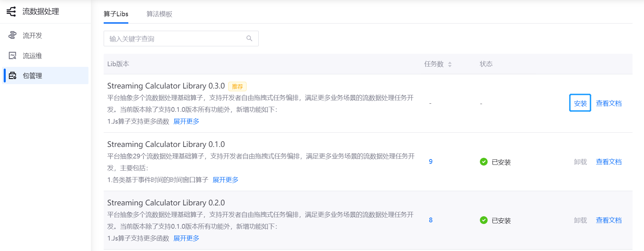644x251 pixels.
Task: Click the 流数据处理 header logo icon
Action: tap(11, 11)
